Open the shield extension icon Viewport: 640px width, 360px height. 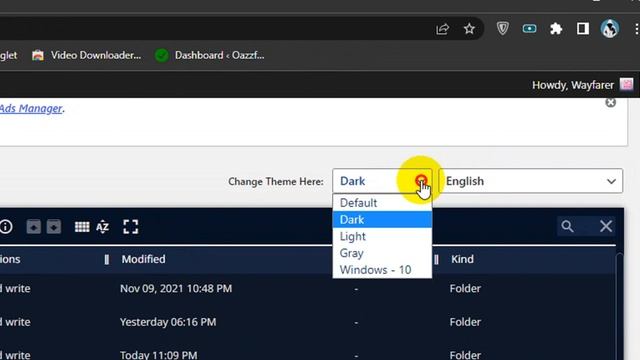[502, 29]
